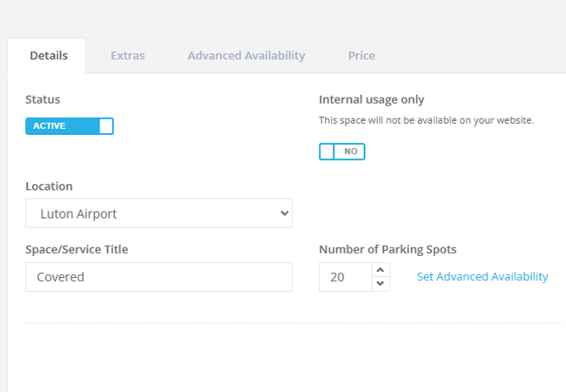Switch to the Extras tab
Image resolution: width=566 pixels, height=392 pixels.
128,56
